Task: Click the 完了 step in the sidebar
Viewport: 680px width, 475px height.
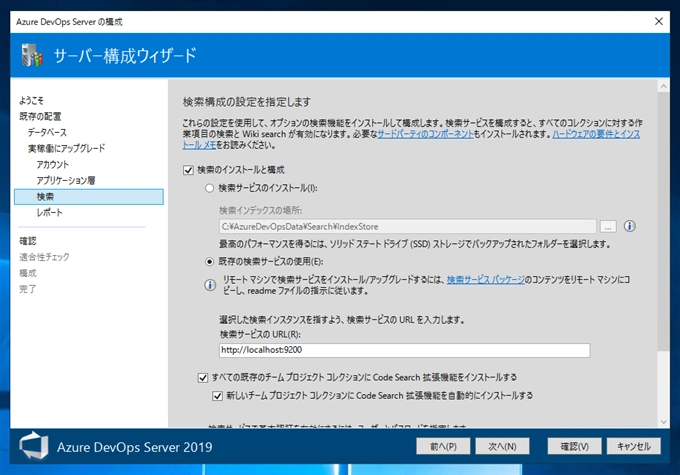Action: coord(27,289)
